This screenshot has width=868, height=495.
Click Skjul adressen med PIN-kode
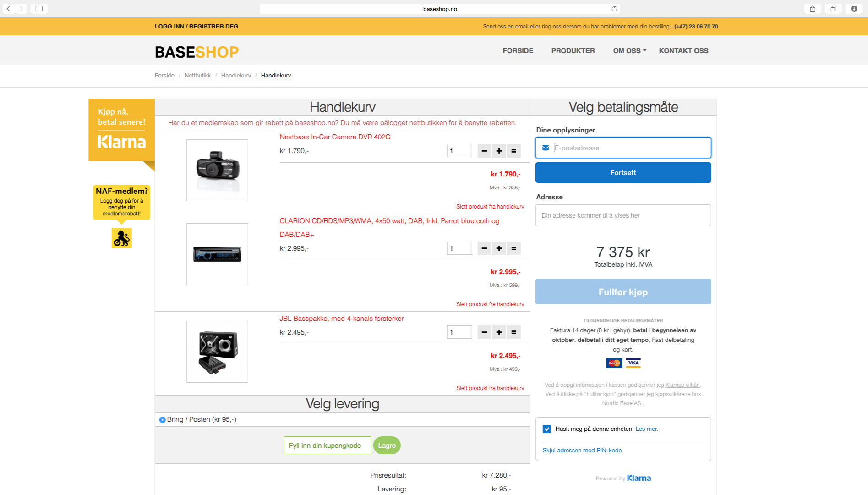click(x=582, y=451)
